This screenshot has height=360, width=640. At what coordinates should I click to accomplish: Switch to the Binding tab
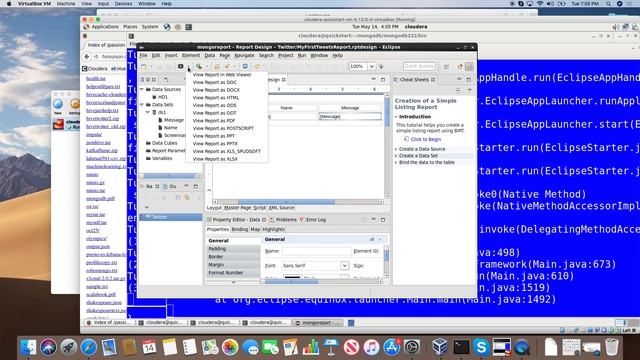coord(240,229)
